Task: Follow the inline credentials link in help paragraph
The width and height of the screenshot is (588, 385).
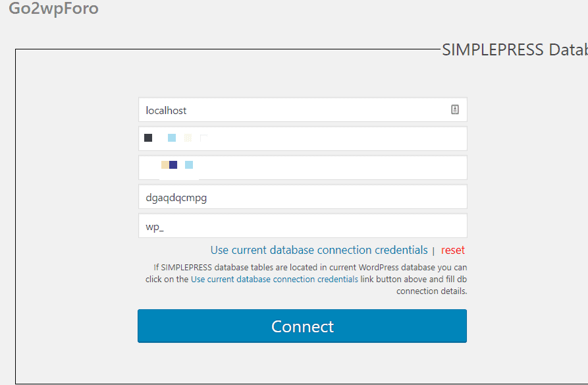Action: (x=274, y=280)
